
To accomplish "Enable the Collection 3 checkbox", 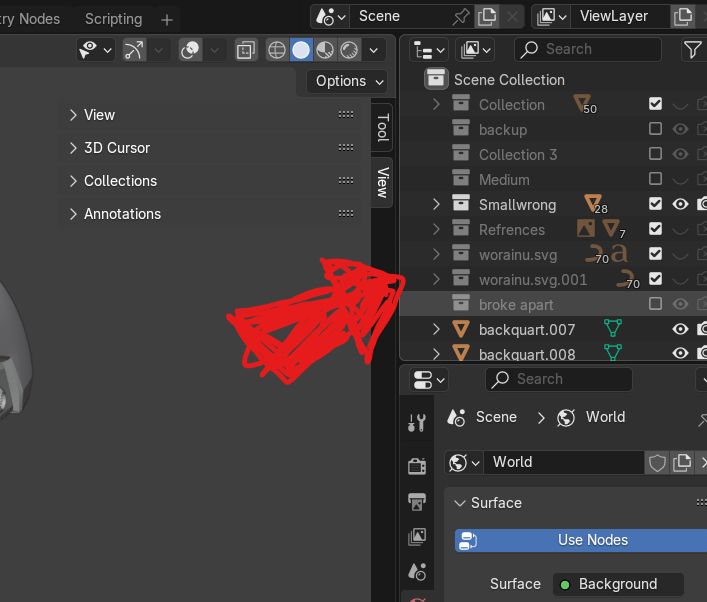I will (655, 154).
